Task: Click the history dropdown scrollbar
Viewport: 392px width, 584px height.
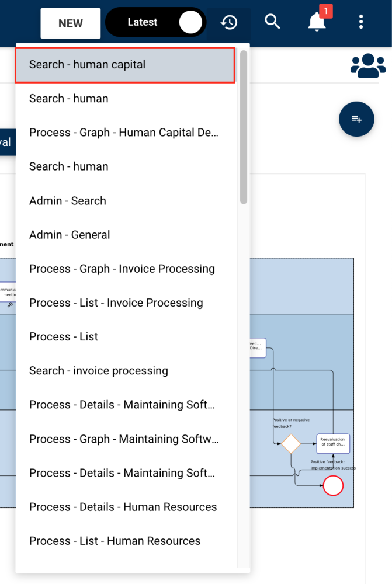Action: tap(244, 127)
